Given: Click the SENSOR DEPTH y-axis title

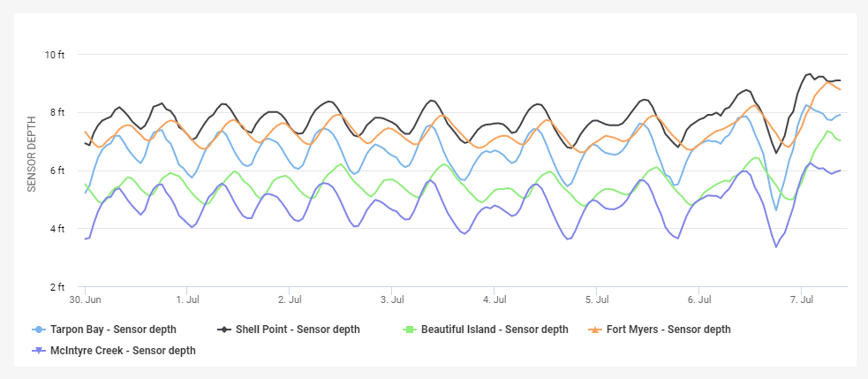Looking at the screenshot, I should [x=32, y=153].
